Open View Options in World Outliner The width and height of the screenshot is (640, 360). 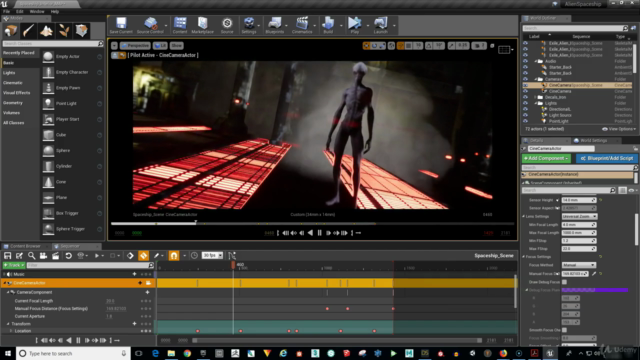click(619, 129)
